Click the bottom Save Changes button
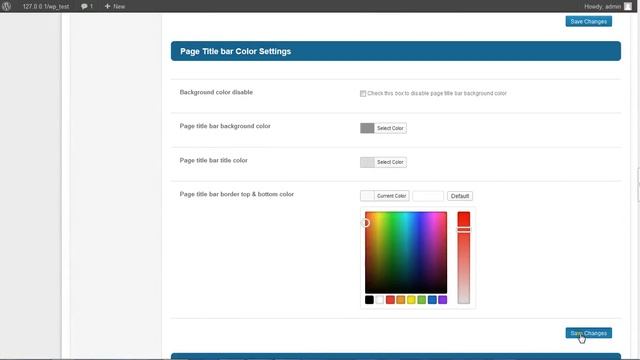Screen dimensions: 640x360 (x=589, y=333)
